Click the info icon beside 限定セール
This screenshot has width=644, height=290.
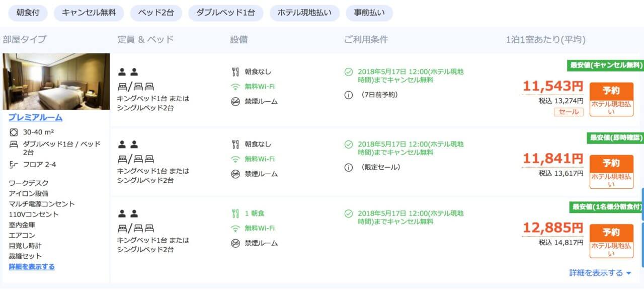coord(348,167)
